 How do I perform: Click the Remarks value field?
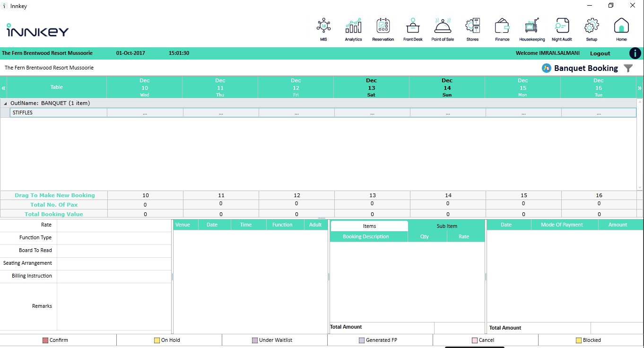click(114, 306)
